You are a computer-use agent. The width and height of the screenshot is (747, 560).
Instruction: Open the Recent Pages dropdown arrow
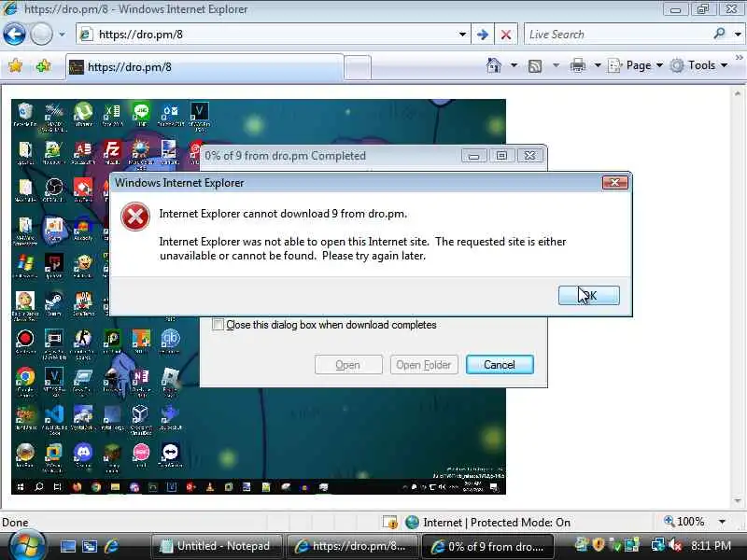[62, 35]
